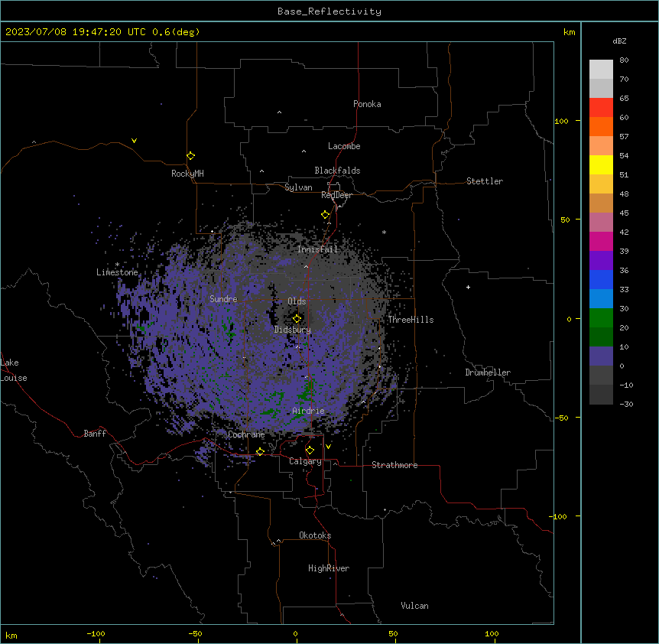Click the yellow marker southeast of Cochrane
Screen dimensions: 659x644
[x=260, y=451]
